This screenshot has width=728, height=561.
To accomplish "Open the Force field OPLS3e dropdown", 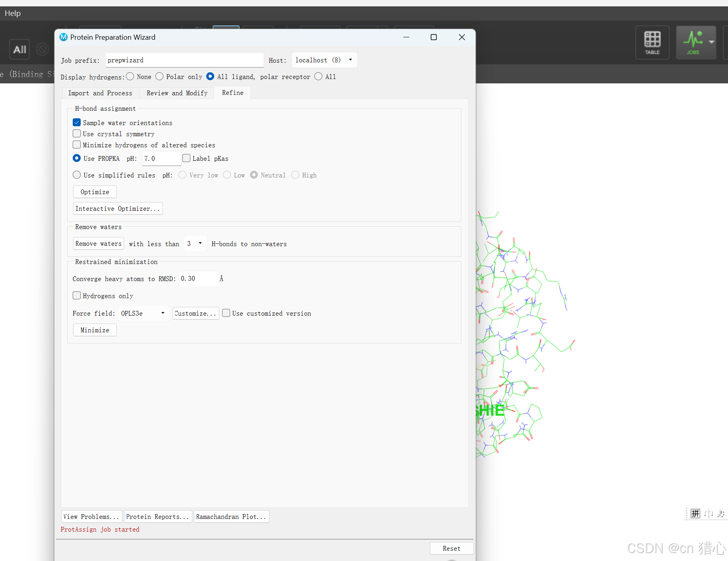I will [x=144, y=313].
